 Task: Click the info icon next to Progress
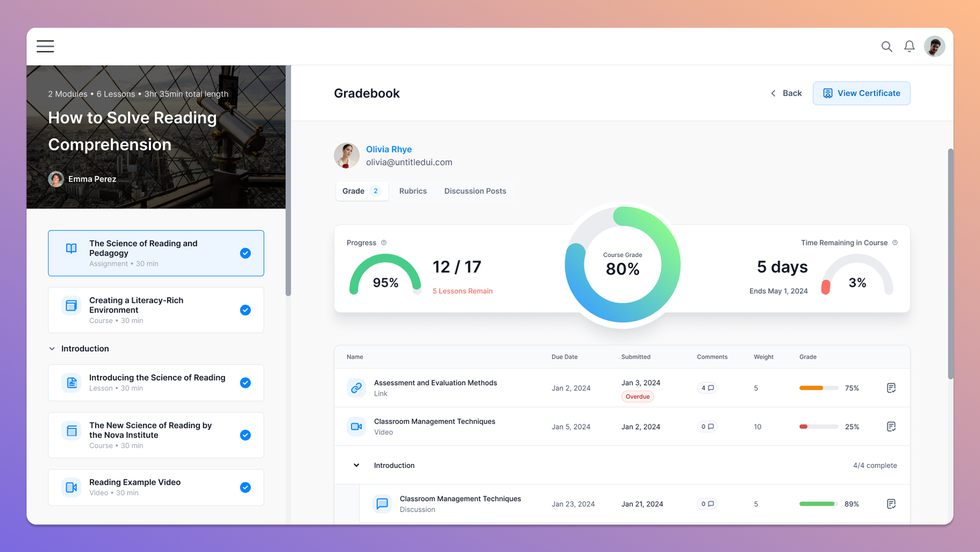[x=384, y=243]
